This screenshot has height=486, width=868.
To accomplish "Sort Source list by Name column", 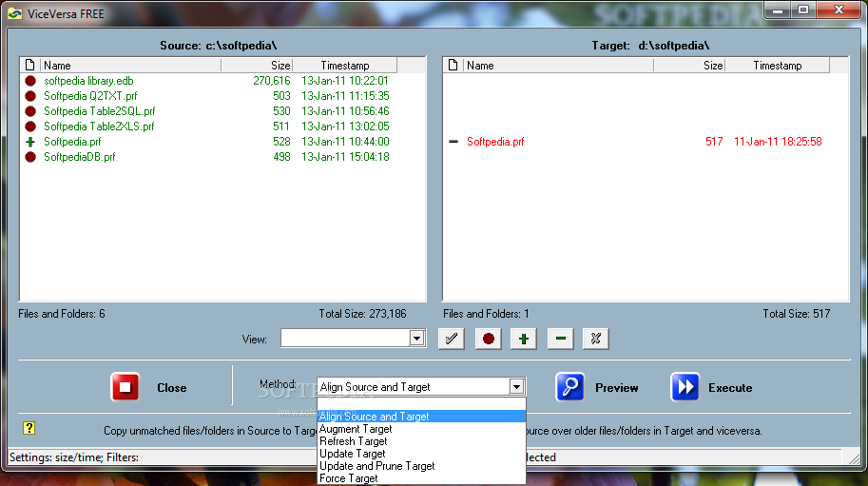I will [x=130, y=66].
